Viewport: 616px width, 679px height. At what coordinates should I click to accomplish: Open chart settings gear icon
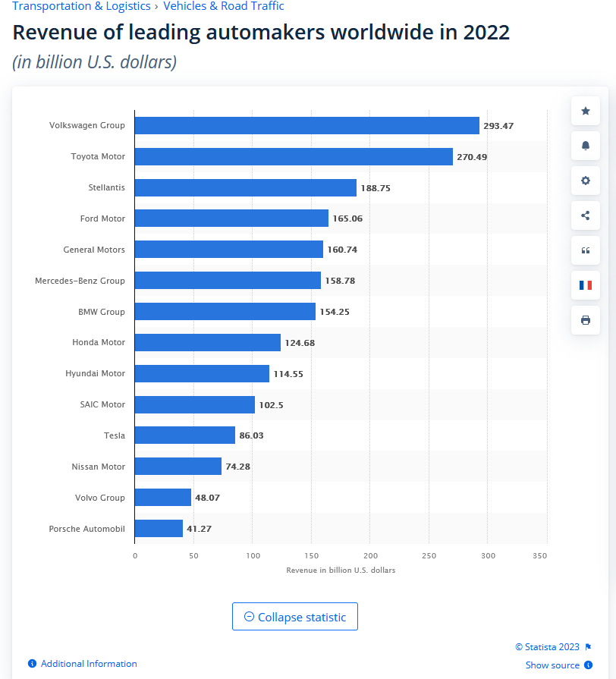click(585, 181)
